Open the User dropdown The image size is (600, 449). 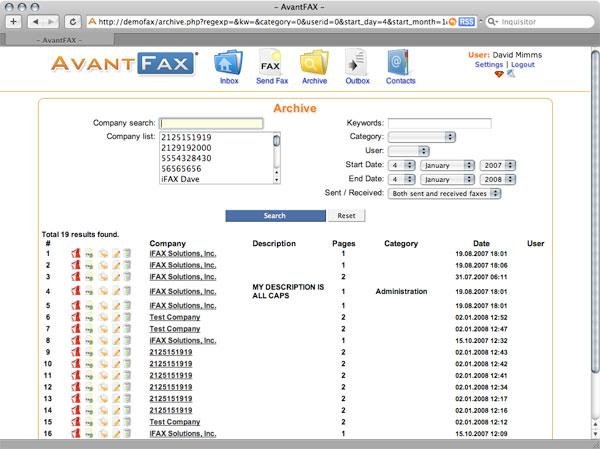tap(408, 151)
